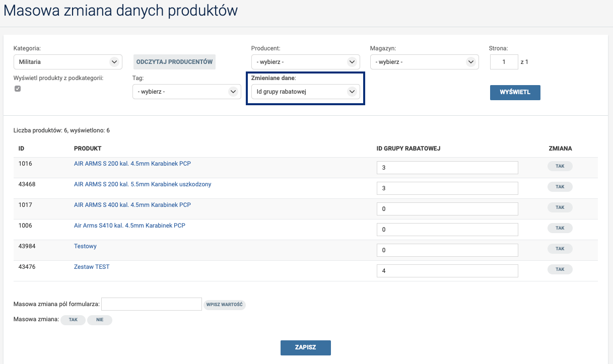This screenshot has width=613, height=364.
Task: Toggle TAK for product 1016
Action: pyautogui.click(x=560, y=167)
